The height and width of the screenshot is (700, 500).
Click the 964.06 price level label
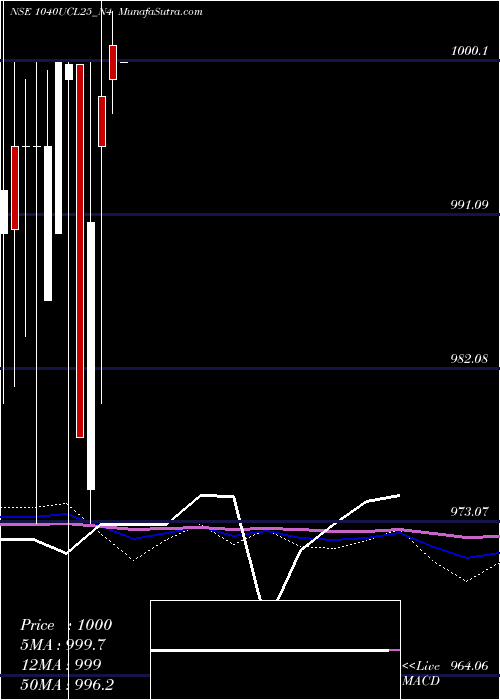coord(470,666)
